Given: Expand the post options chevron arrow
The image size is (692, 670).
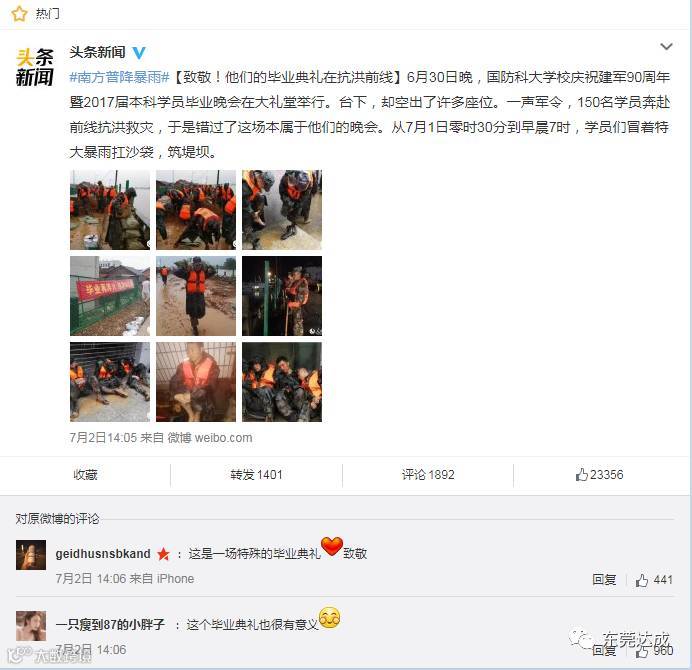Looking at the screenshot, I should click(666, 46).
